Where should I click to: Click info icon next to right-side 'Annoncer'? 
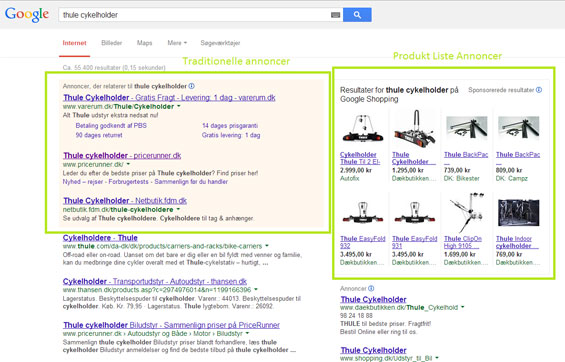[x=371, y=289]
